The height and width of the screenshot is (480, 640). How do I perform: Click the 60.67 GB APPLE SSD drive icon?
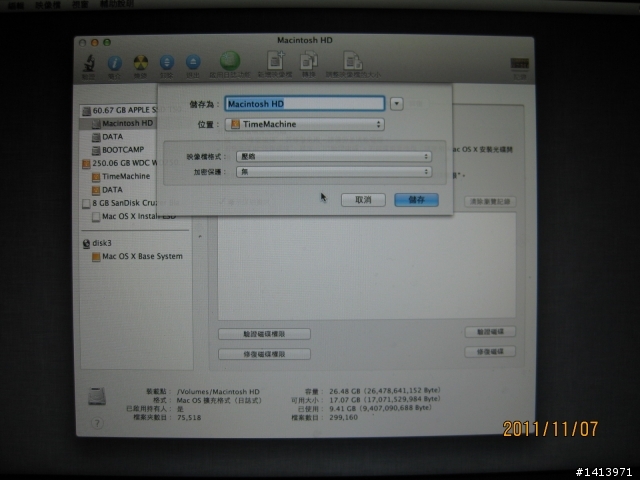87,111
